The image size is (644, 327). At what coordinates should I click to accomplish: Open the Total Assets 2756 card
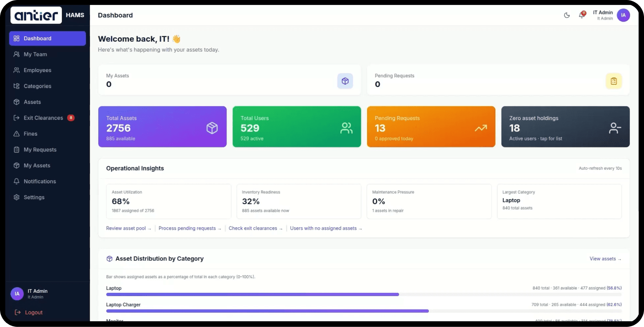pos(163,127)
